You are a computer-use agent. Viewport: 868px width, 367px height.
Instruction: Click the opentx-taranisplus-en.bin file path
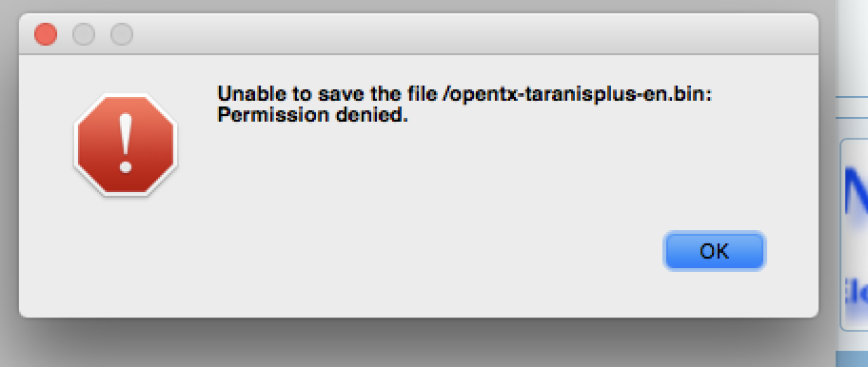[576, 94]
